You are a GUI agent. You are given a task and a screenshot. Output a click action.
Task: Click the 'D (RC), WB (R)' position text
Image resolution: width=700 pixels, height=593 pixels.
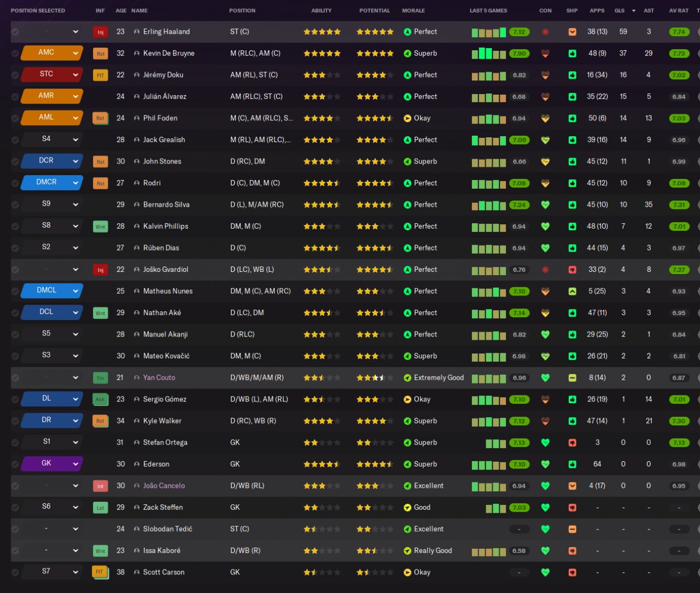[x=253, y=421]
